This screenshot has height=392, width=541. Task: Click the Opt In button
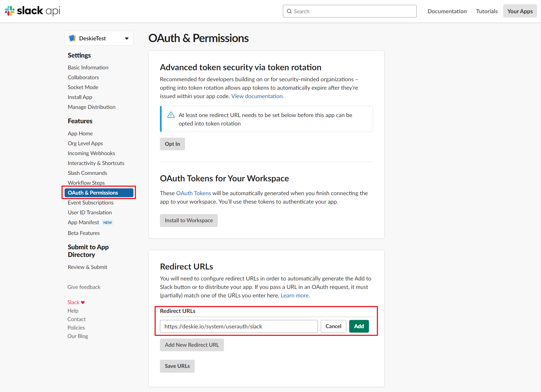coord(172,144)
